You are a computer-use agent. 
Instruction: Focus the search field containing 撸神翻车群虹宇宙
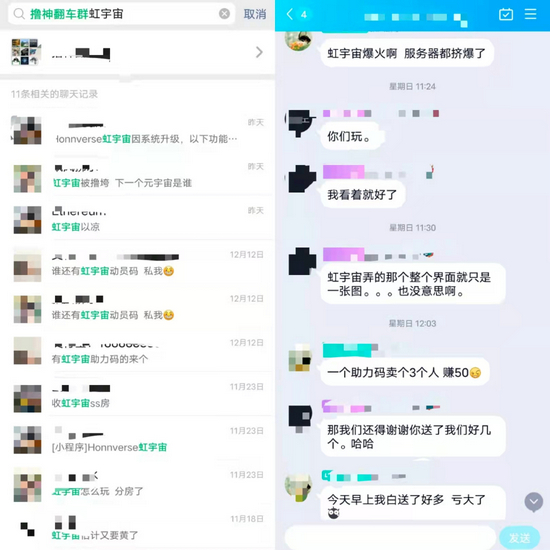pyautogui.click(x=121, y=14)
